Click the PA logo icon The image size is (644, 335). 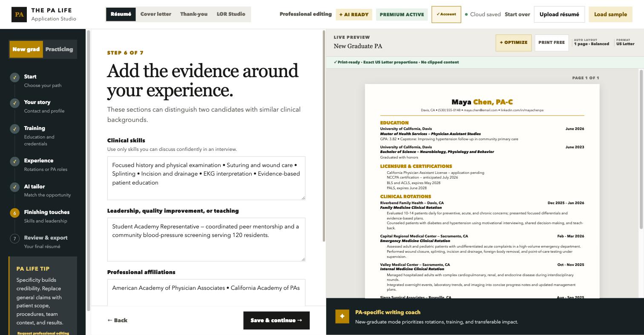19,14
